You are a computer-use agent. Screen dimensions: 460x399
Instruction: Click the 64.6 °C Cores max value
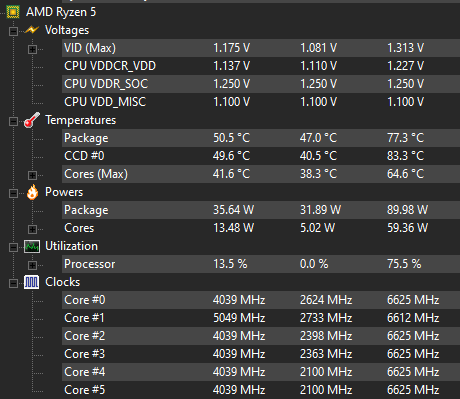click(x=405, y=174)
